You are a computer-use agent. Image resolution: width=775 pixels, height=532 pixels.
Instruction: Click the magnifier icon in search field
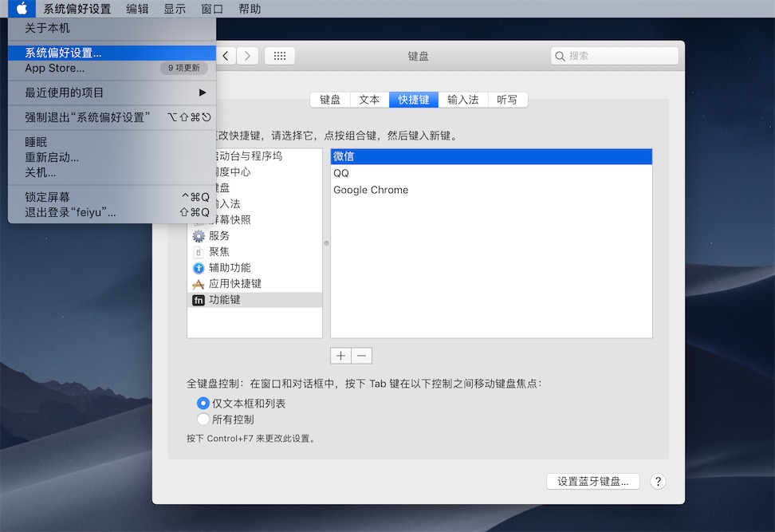[x=560, y=56]
